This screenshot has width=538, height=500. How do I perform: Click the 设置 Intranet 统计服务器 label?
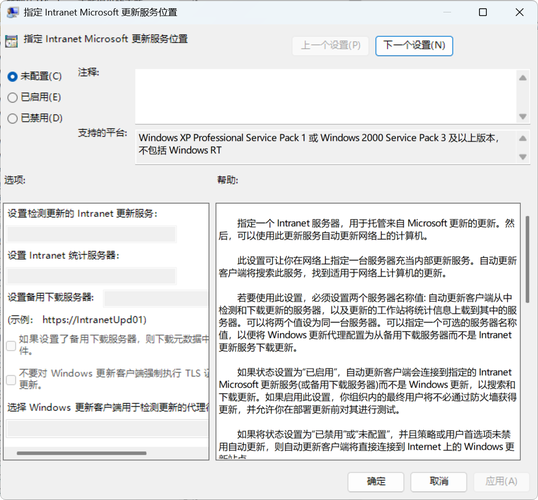coord(63,256)
